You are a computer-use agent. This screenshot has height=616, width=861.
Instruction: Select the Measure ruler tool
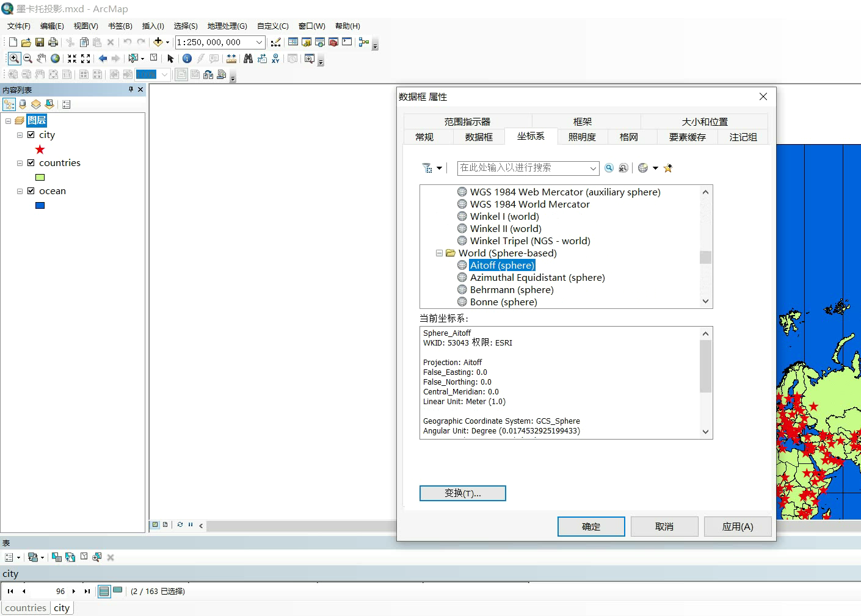point(231,59)
